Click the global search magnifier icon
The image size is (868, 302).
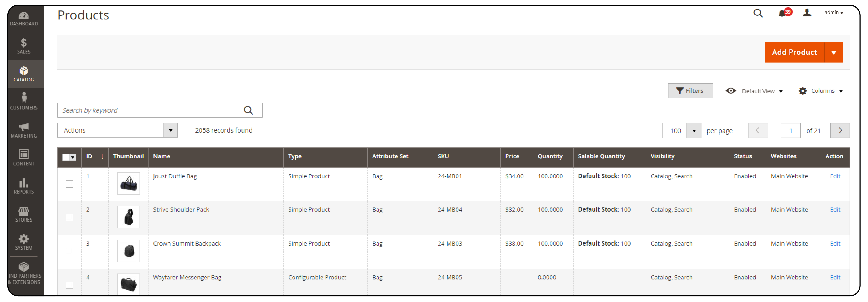[x=758, y=13]
